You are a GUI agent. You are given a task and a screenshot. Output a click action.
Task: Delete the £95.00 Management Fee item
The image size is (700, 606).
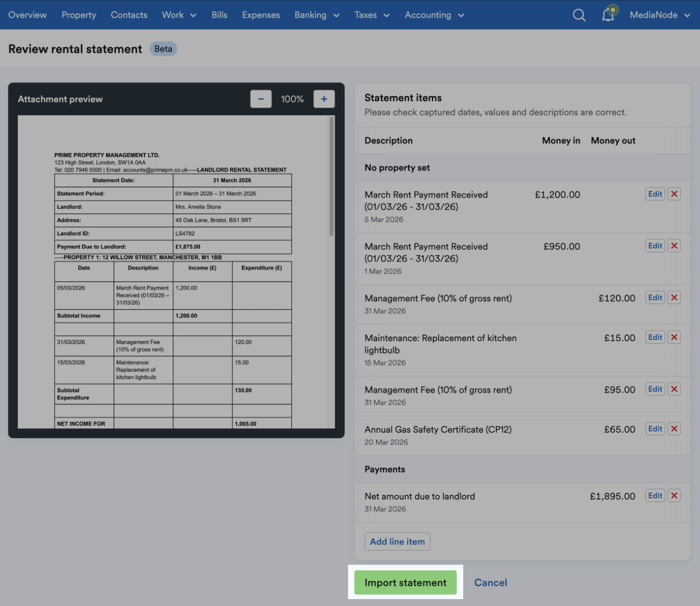pos(674,389)
